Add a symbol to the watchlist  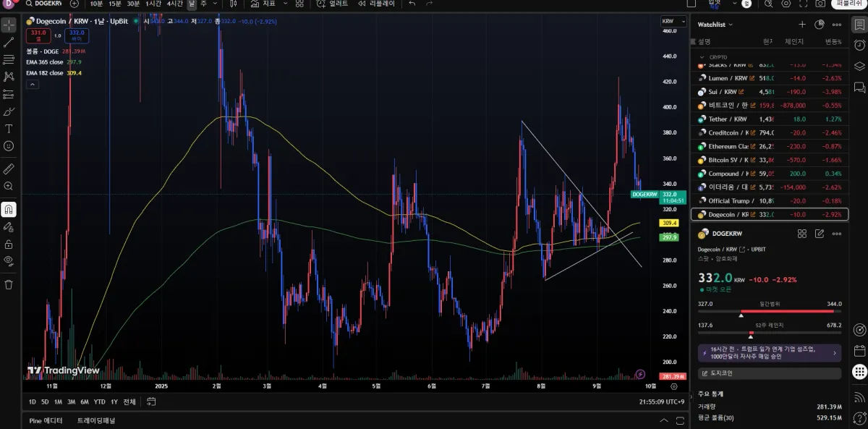coord(801,25)
